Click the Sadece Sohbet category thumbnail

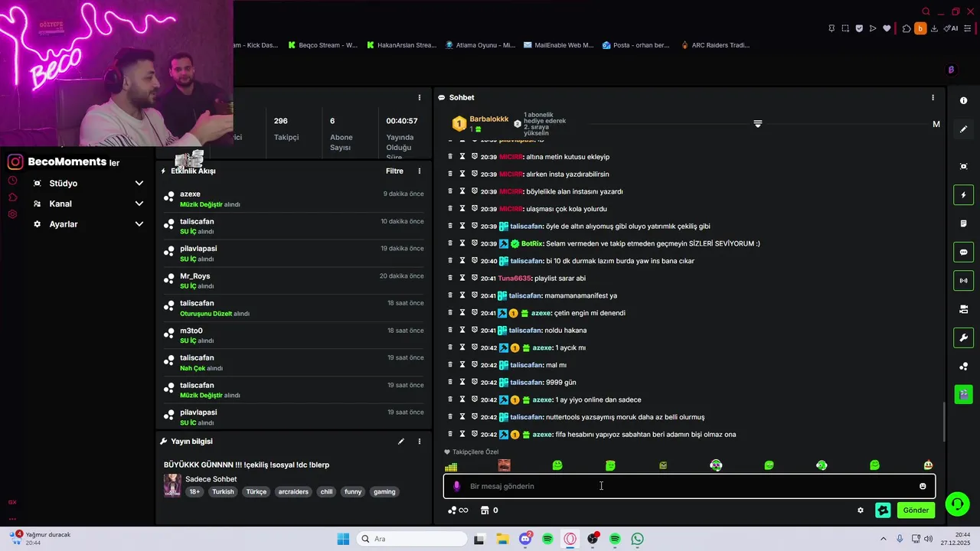pyautogui.click(x=172, y=485)
